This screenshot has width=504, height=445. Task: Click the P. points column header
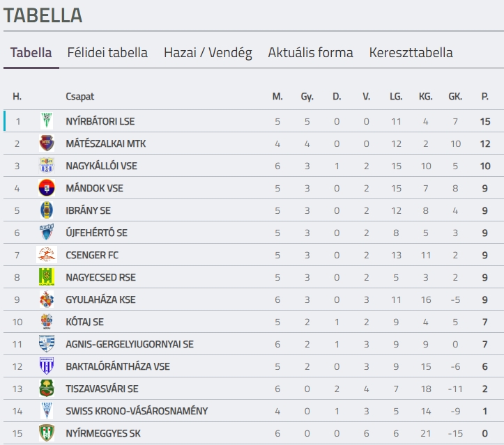point(484,96)
